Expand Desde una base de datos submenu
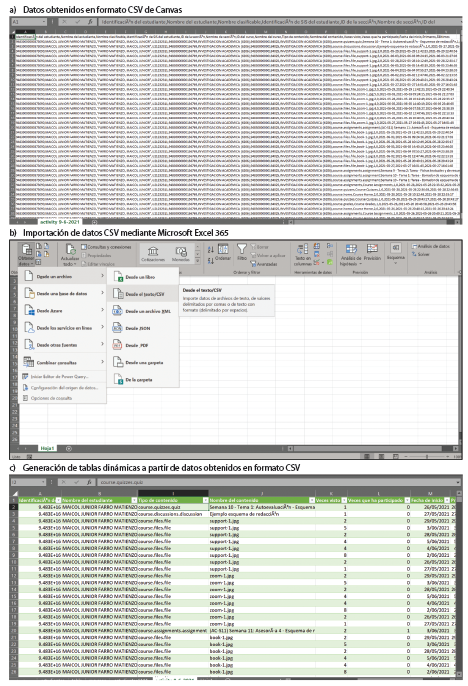The height and width of the screenshot is (686, 468). point(64,294)
